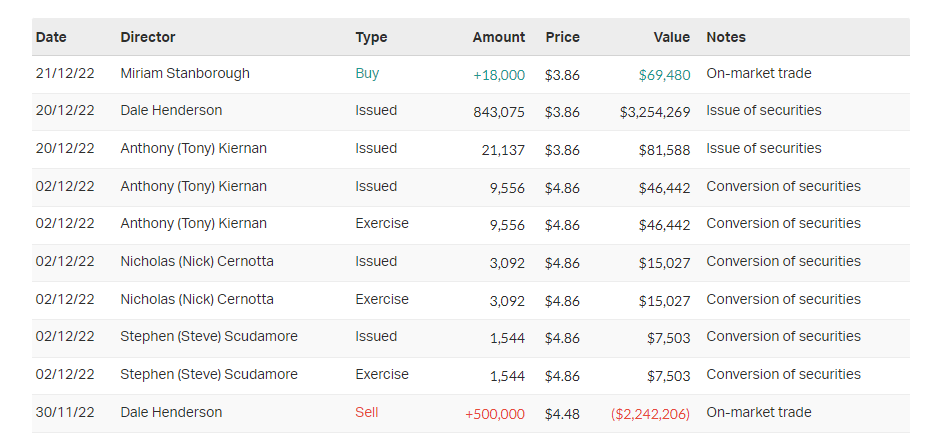942x434 pixels.
Task: Click the red Sell type label
Action: point(367,412)
